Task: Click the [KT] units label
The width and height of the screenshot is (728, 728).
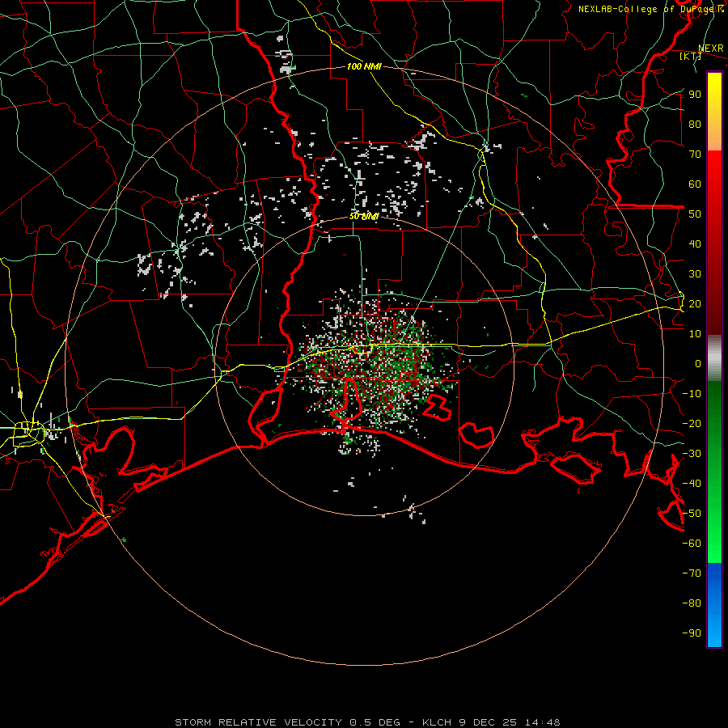Action: point(690,56)
